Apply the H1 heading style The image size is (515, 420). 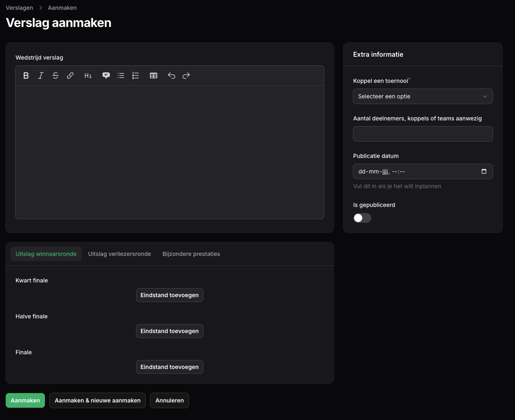pos(88,76)
